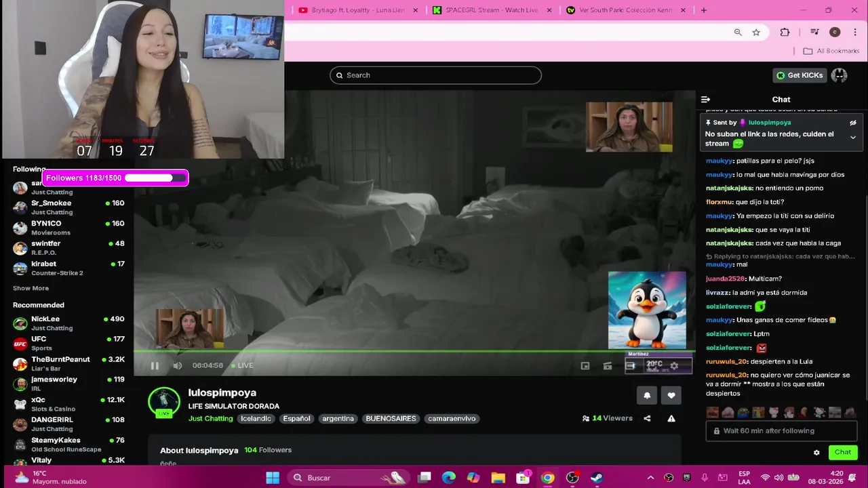Click the BUENOSAIRES tag

pyautogui.click(x=391, y=418)
